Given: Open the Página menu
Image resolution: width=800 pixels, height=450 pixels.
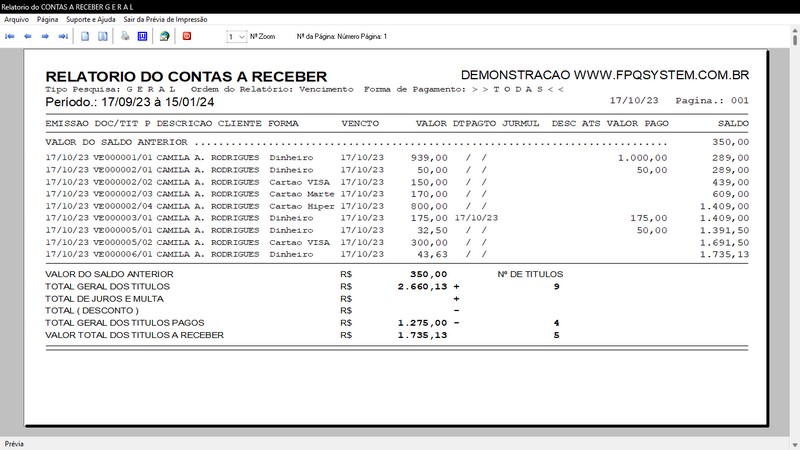Looking at the screenshot, I should tap(47, 19).
